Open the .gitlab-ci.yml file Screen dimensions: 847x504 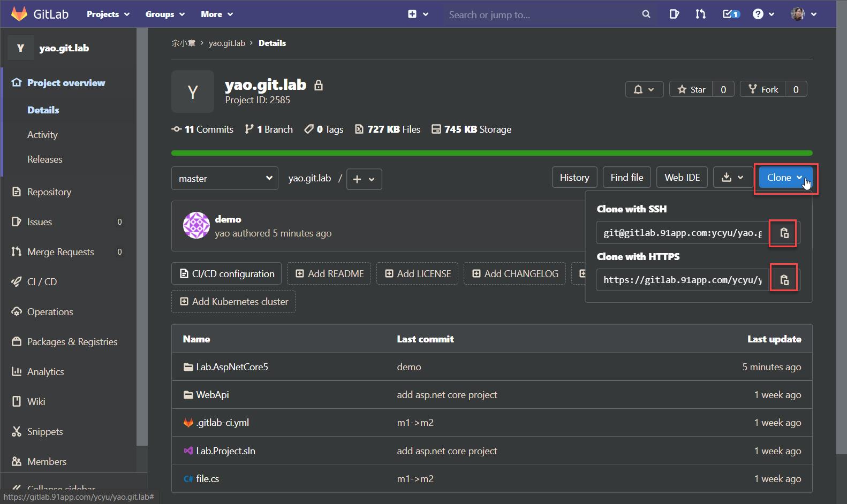[222, 423]
